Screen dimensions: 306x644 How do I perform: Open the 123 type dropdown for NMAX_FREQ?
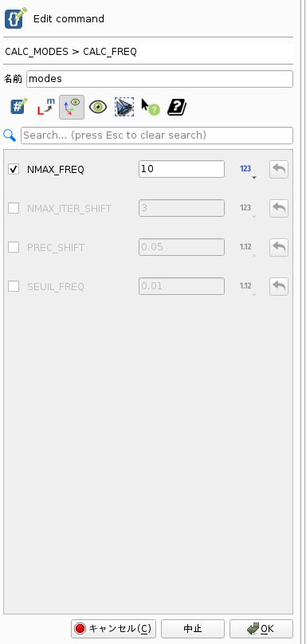pyautogui.click(x=248, y=170)
